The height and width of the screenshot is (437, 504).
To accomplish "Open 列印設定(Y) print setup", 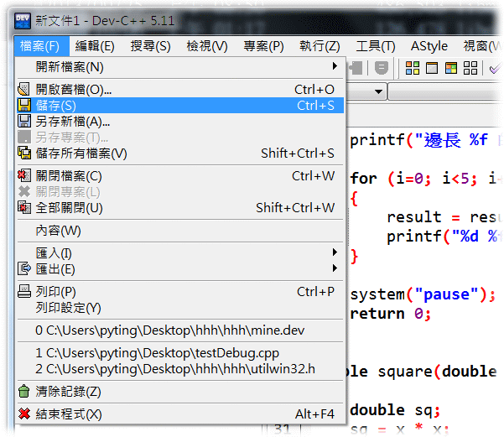I will click(x=180, y=308).
